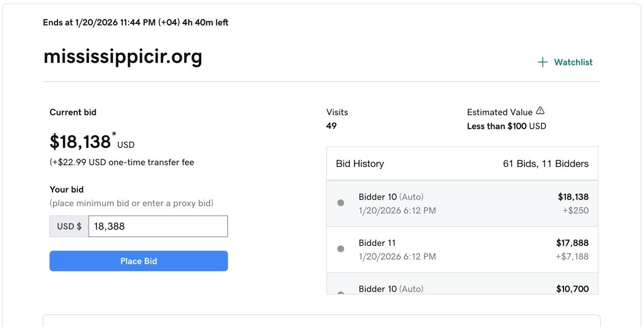This screenshot has width=644, height=327.
Task: Click the plus icon beside Watchlist
Action: (542, 62)
